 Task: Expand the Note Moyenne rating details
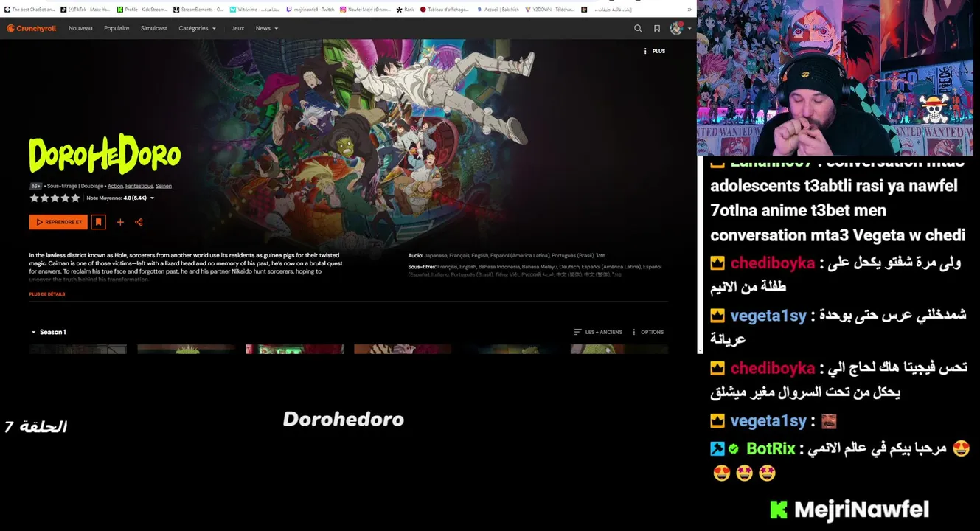[120, 198]
